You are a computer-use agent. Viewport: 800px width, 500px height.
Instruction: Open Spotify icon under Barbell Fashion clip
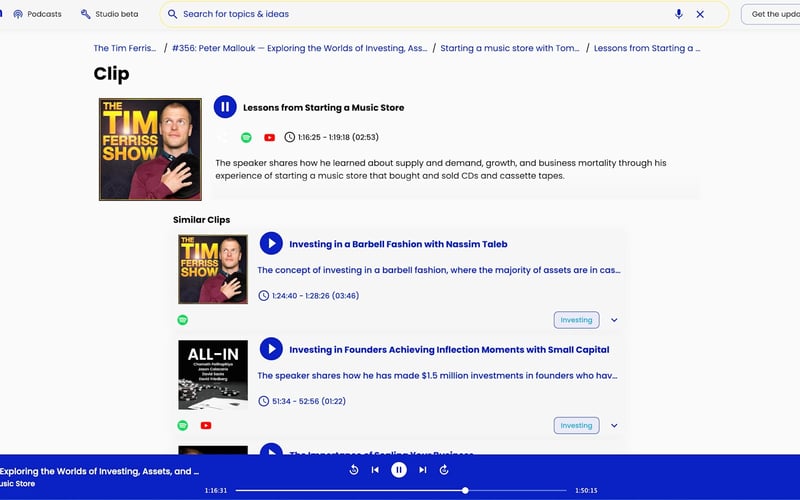click(183, 320)
